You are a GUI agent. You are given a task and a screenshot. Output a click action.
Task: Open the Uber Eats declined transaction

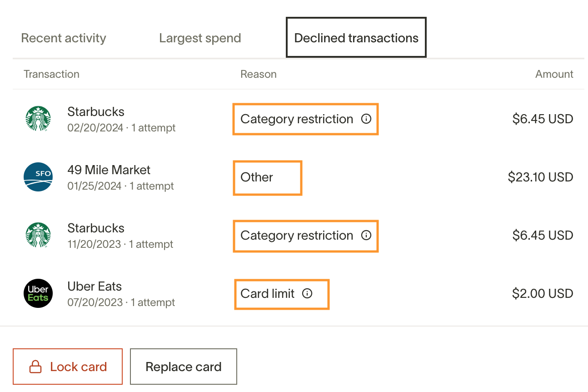tap(95, 286)
